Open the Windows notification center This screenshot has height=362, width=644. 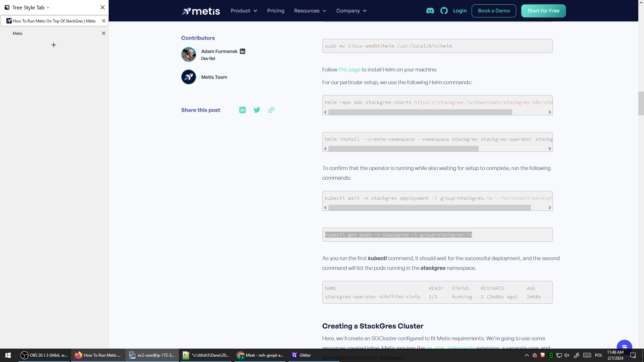click(x=633, y=355)
